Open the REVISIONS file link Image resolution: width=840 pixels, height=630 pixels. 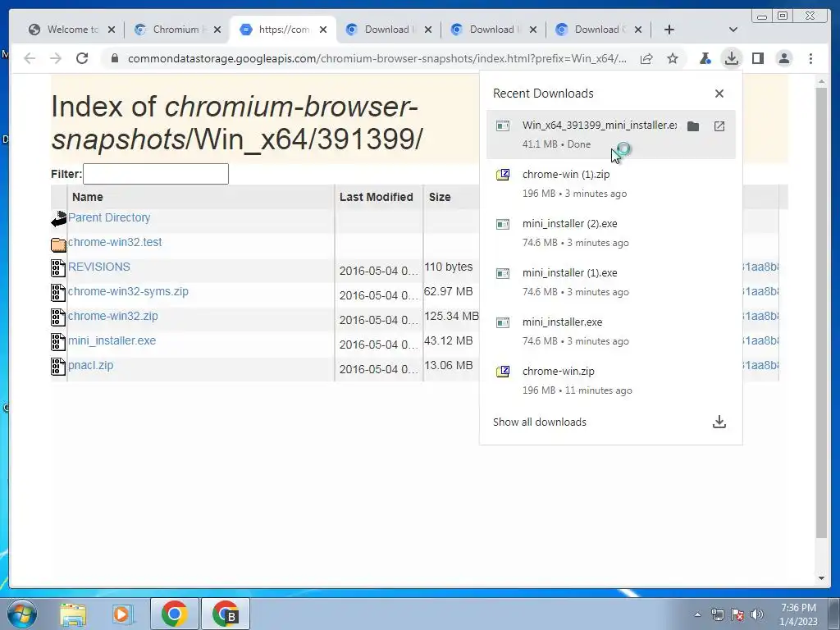tap(99, 267)
